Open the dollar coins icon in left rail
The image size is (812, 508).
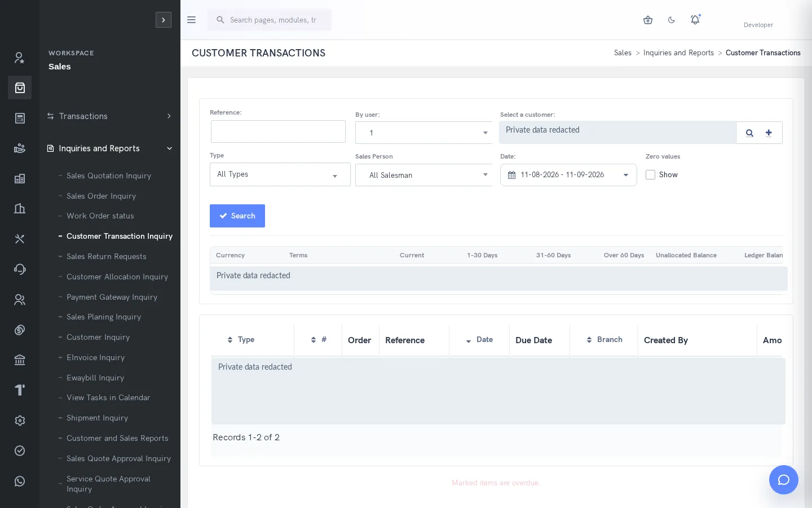(x=20, y=330)
